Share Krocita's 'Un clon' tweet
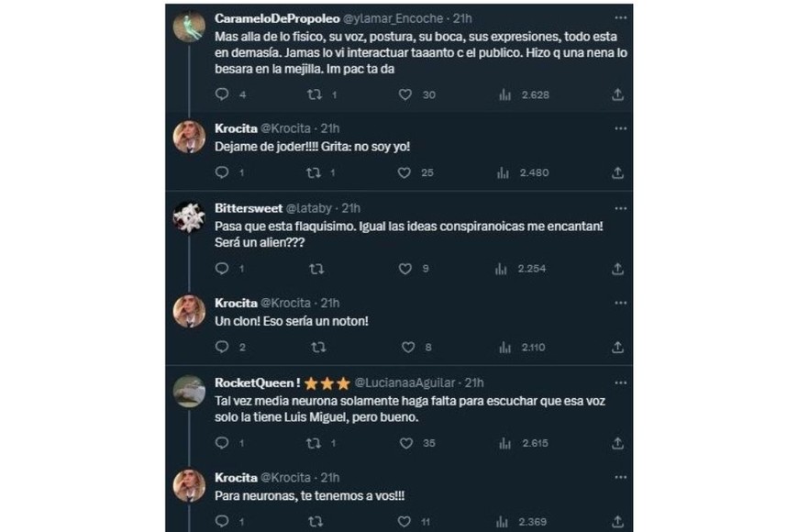This screenshot has width=798, height=532. tap(618, 348)
